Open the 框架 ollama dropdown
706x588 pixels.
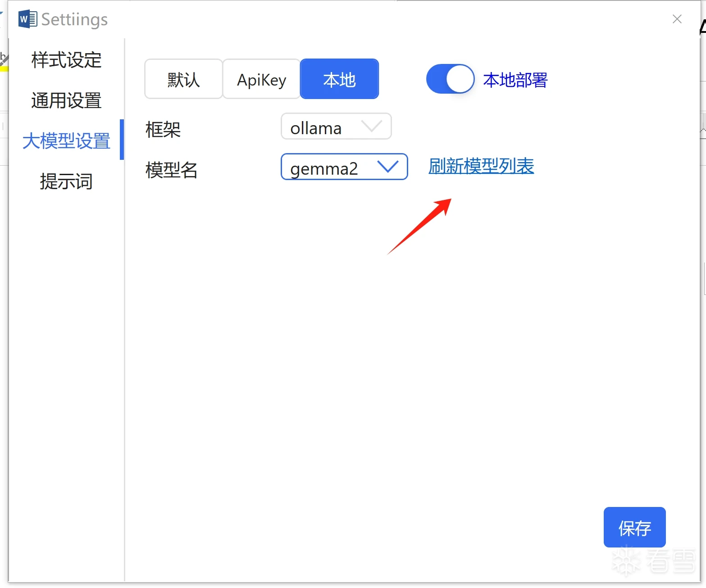(x=336, y=126)
